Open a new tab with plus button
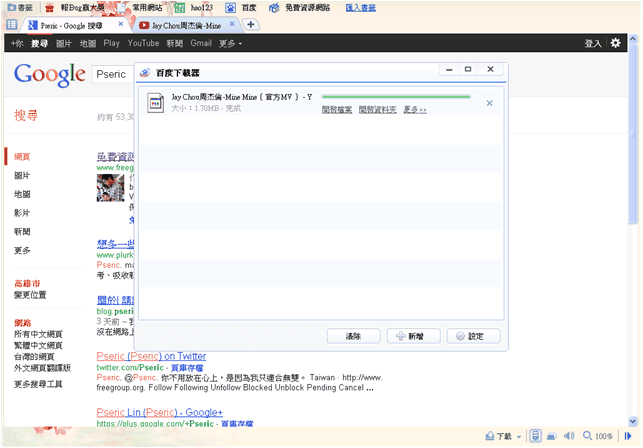643x448 pixels. (x=251, y=25)
